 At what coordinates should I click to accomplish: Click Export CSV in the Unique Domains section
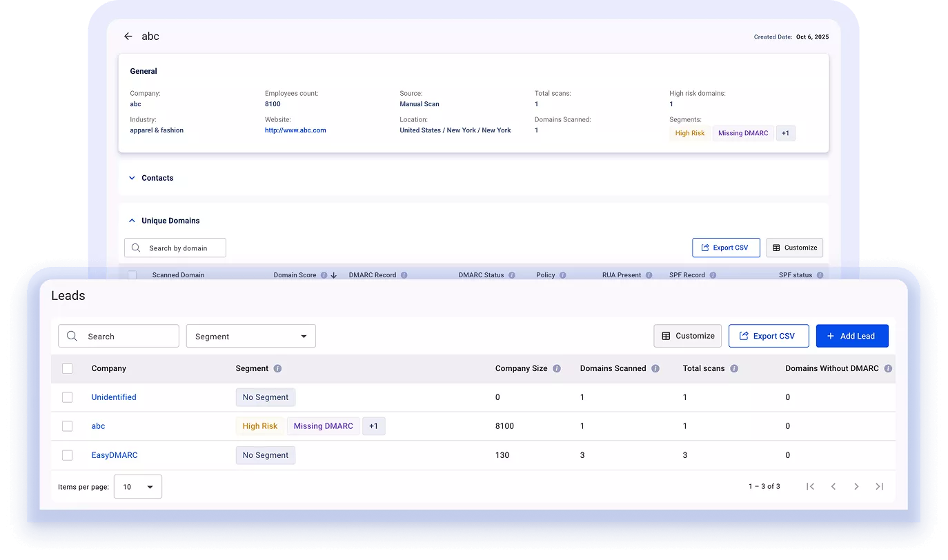point(726,248)
